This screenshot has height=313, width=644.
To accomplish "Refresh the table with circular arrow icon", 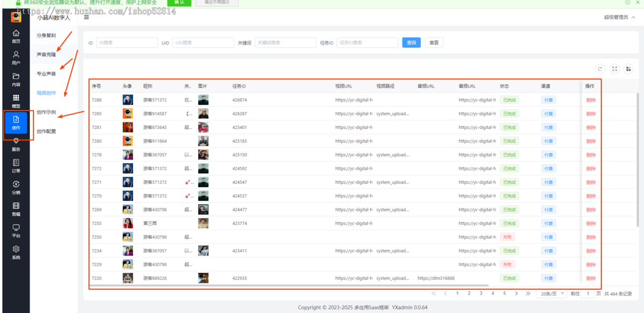I will click(601, 69).
